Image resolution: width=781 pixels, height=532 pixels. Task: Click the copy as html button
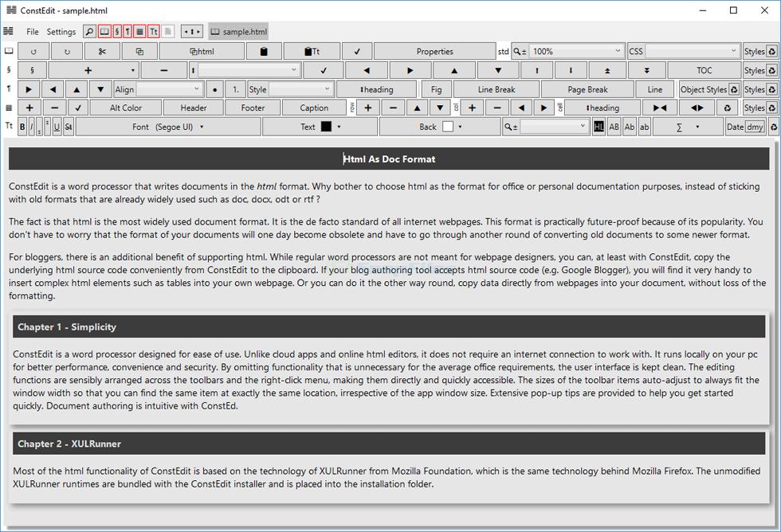(202, 52)
